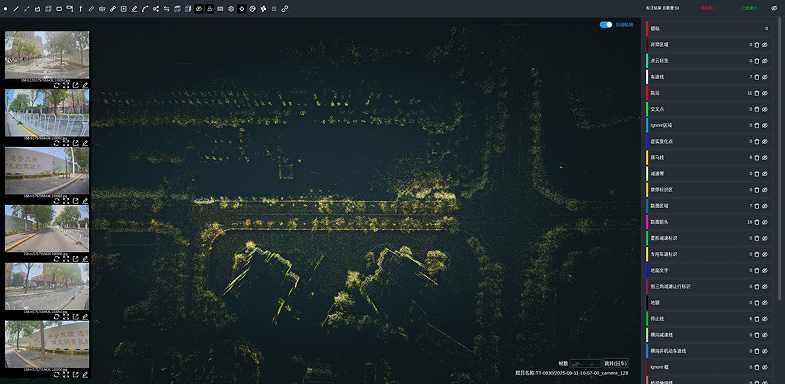
Task: Click the 跳转(回车) jump button
Action: 615,363
